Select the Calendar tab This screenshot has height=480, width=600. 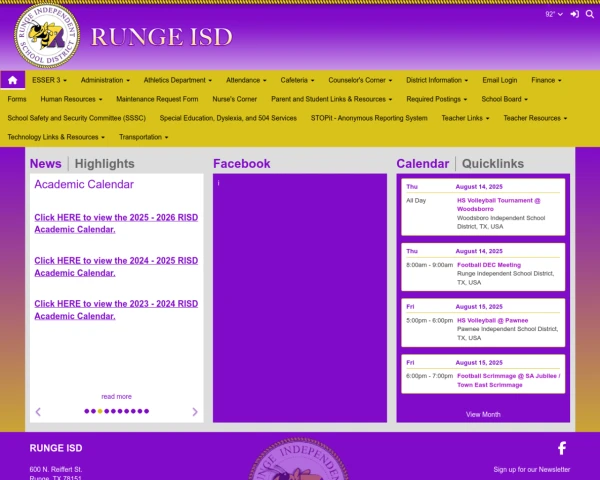[422, 163]
